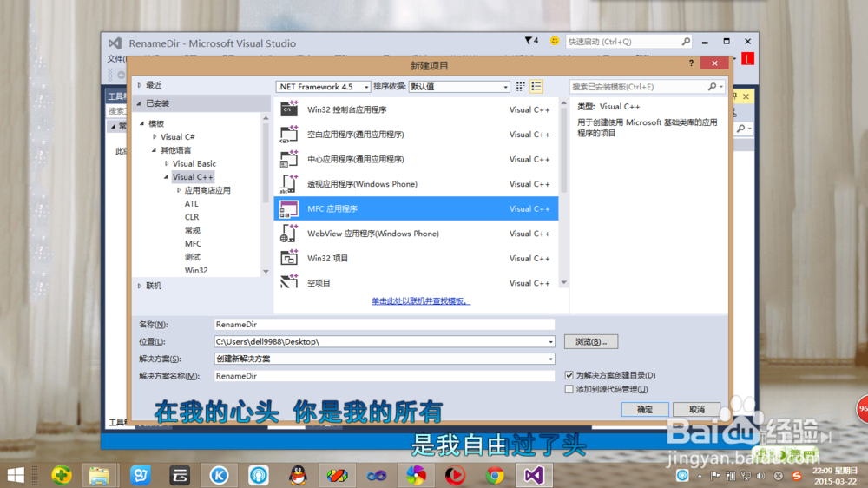Viewport: 868px width, 488px height.
Task: Collapse Visual C++ tree node
Action: [166, 177]
